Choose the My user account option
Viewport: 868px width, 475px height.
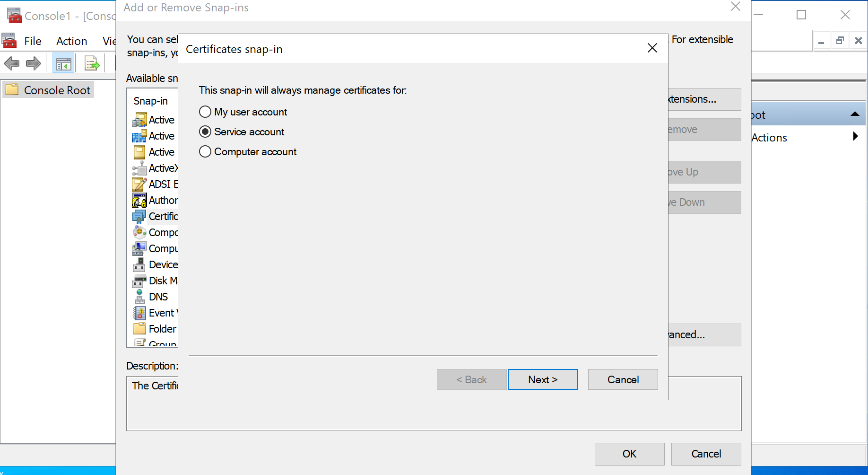pyautogui.click(x=205, y=112)
